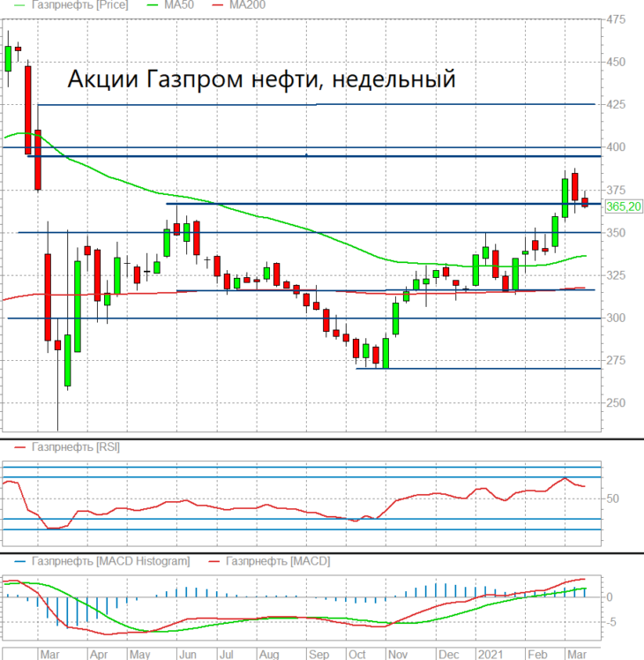
Task: Click the Газпрнефть [RSI] legend label
Action: [x=76, y=447]
